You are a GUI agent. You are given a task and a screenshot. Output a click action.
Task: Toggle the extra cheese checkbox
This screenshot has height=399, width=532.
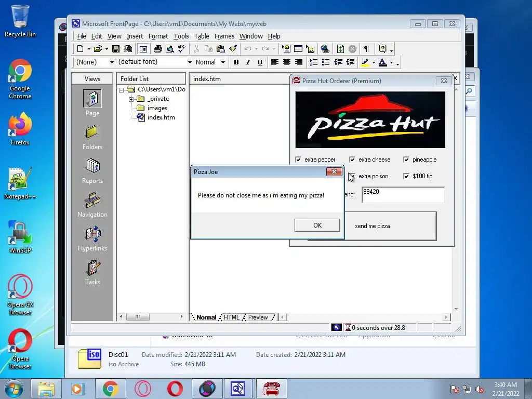coord(352,159)
